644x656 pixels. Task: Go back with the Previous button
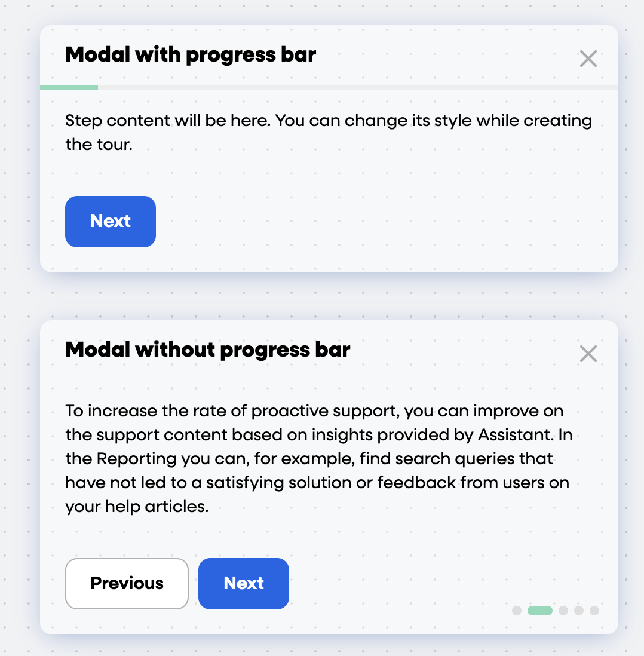click(x=127, y=583)
